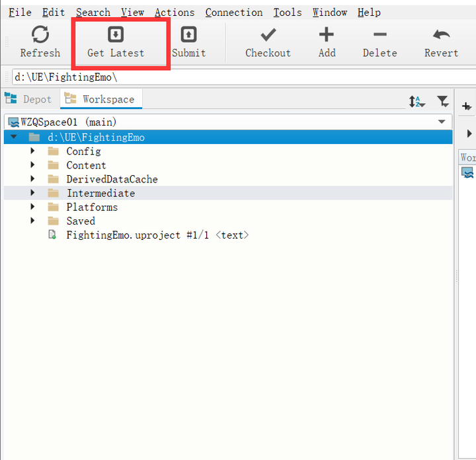Open the File menu
The width and height of the screenshot is (476, 460).
tap(20, 13)
